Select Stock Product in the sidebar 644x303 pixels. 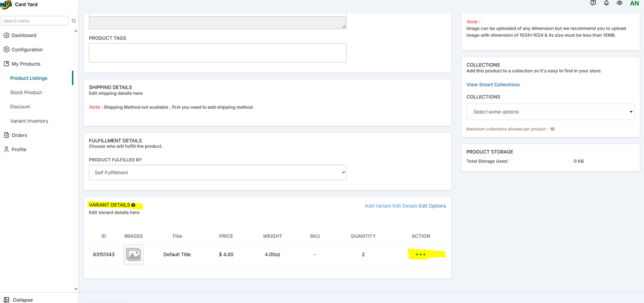tap(26, 93)
